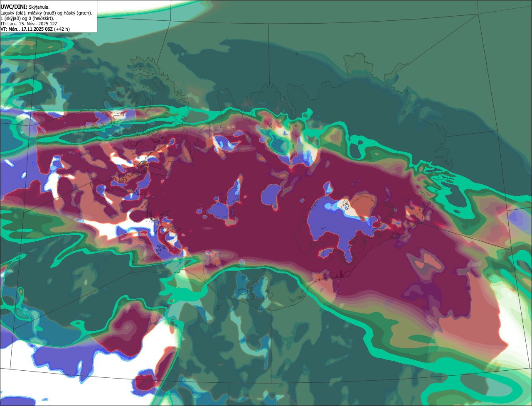The height and width of the screenshot is (406, 532).
Task: Click the 'IT: Lau.. 15. Nóv.. 2025 12Z' line
Action: click(29, 24)
